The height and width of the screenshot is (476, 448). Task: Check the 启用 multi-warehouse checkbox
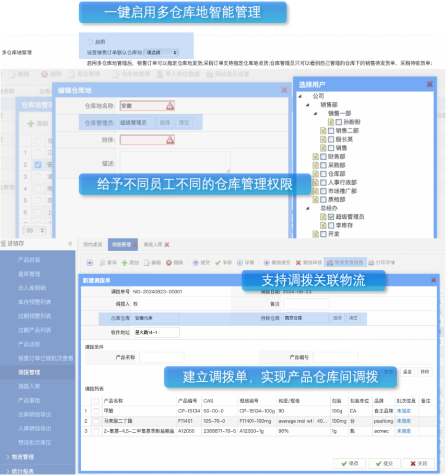(90, 42)
